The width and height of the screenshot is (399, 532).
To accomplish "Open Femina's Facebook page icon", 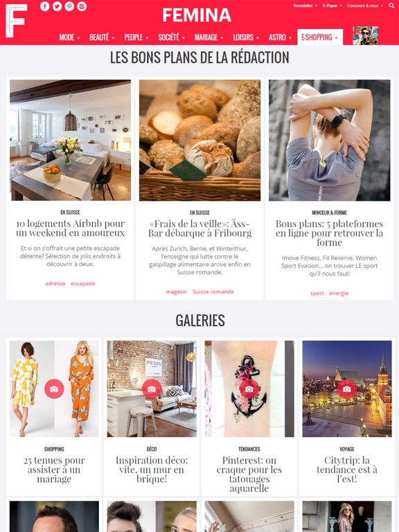I will pos(45,6).
